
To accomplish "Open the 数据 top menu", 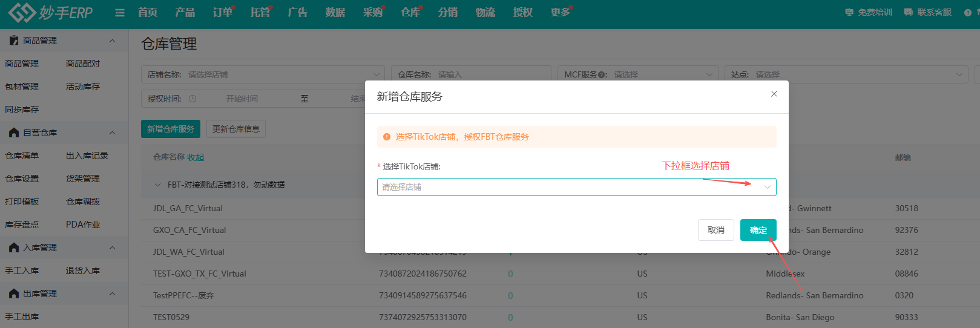I will pos(335,12).
